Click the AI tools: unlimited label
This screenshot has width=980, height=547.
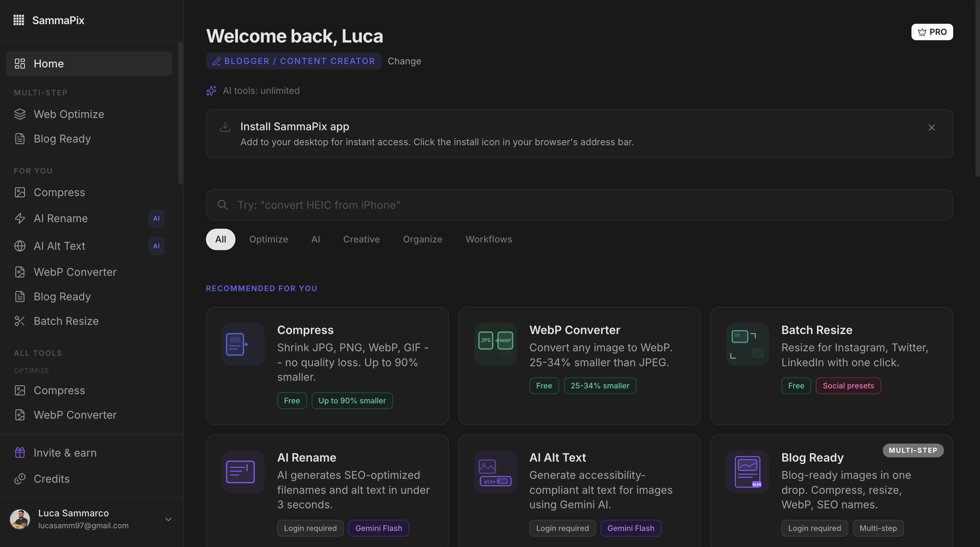[261, 91]
